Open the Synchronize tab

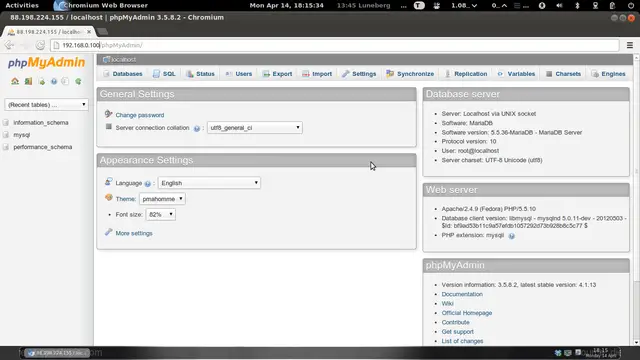point(410,74)
